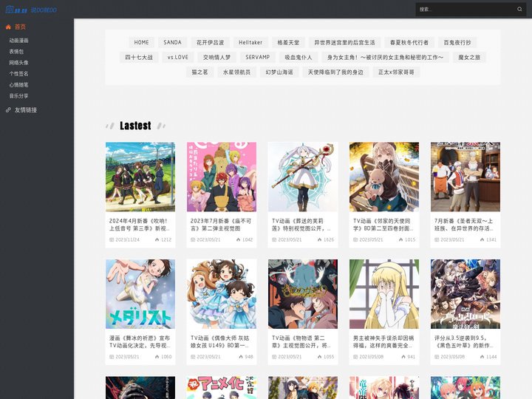Select the 猫之茗 tag
The width and height of the screenshot is (532, 399).
pyautogui.click(x=199, y=72)
